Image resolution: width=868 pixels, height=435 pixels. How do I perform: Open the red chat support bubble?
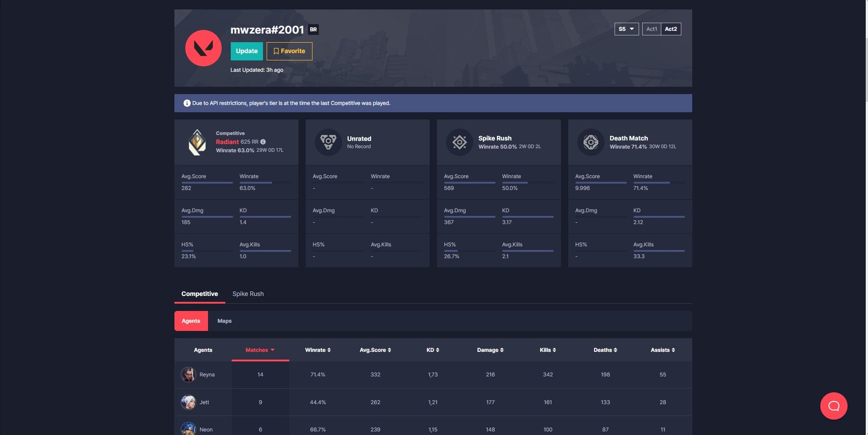pos(834,406)
